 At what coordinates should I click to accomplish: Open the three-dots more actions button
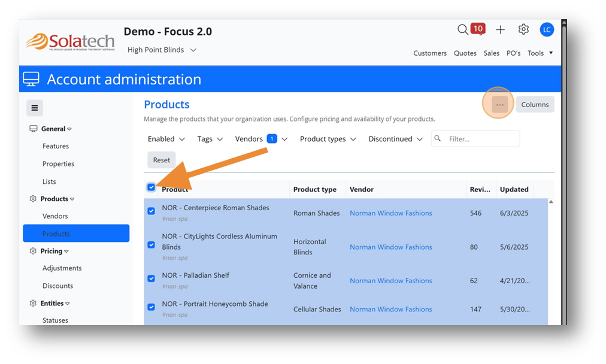[500, 104]
